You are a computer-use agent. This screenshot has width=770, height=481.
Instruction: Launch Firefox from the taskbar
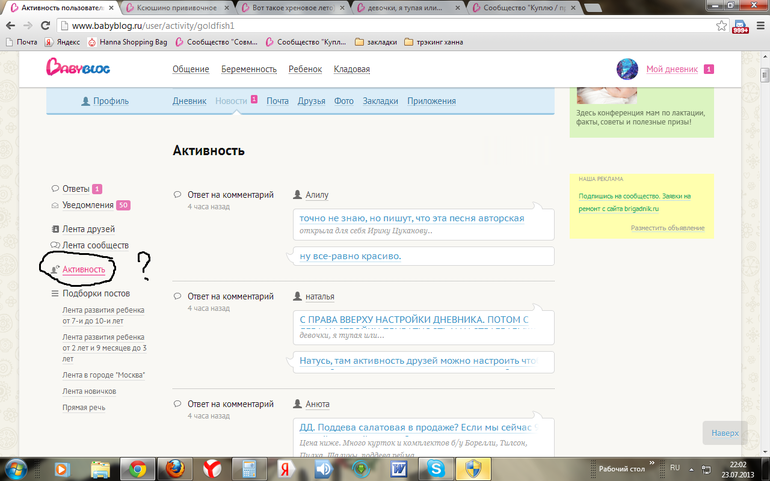175,469
